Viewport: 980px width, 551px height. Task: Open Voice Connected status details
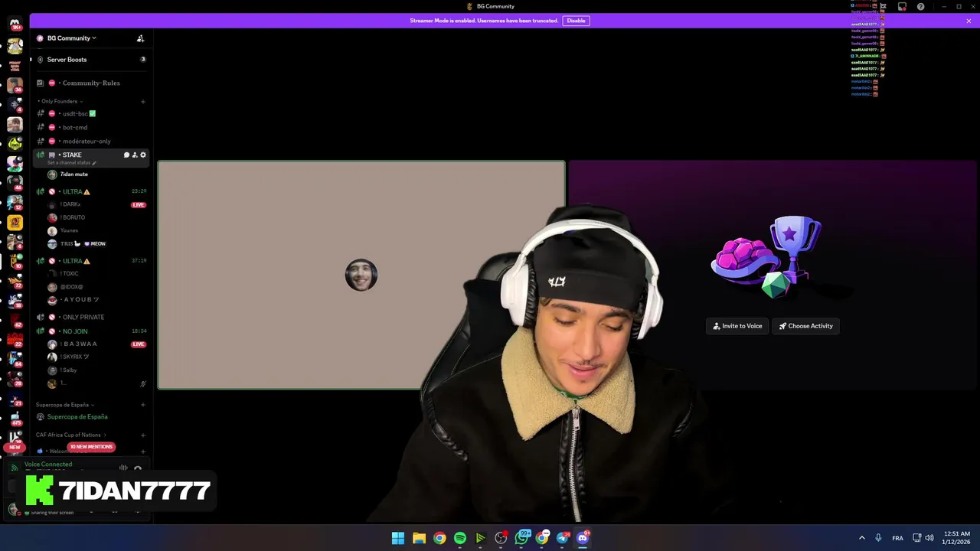click(x=48, y=464)
